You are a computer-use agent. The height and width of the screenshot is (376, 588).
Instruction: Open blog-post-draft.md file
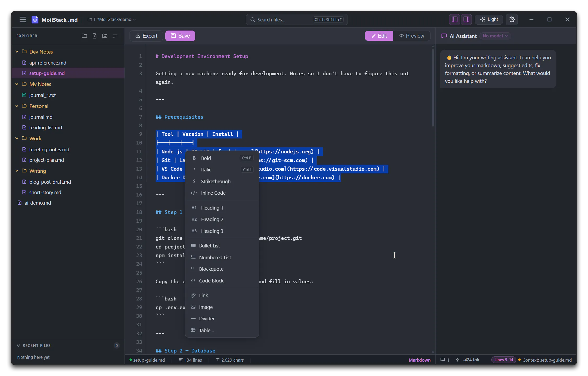pos(68,182)
